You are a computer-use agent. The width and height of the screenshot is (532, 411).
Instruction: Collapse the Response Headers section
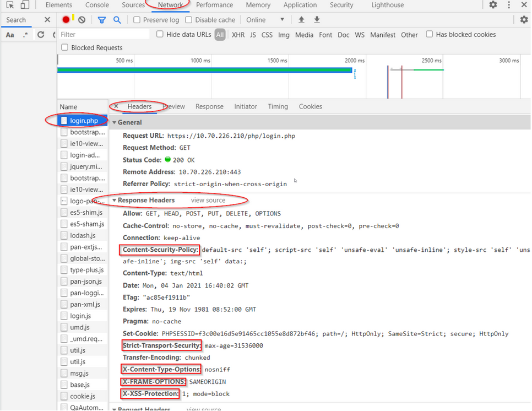pos(114,200)
